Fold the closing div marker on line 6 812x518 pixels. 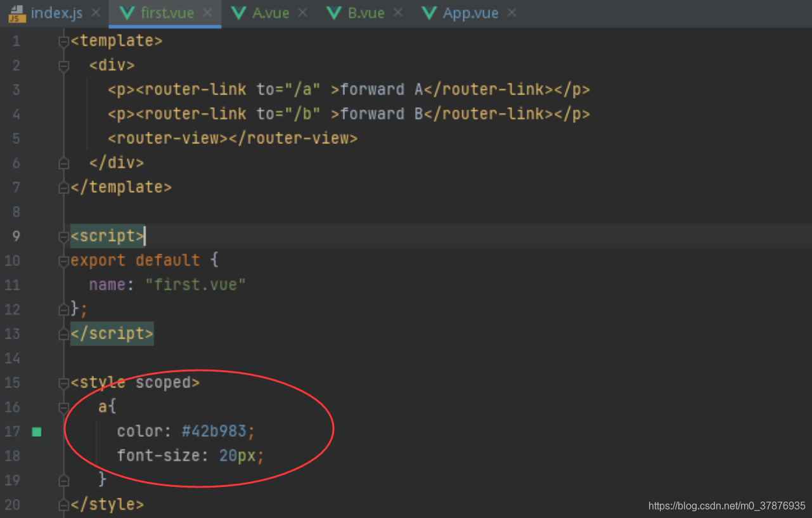(x=63, y=163)
